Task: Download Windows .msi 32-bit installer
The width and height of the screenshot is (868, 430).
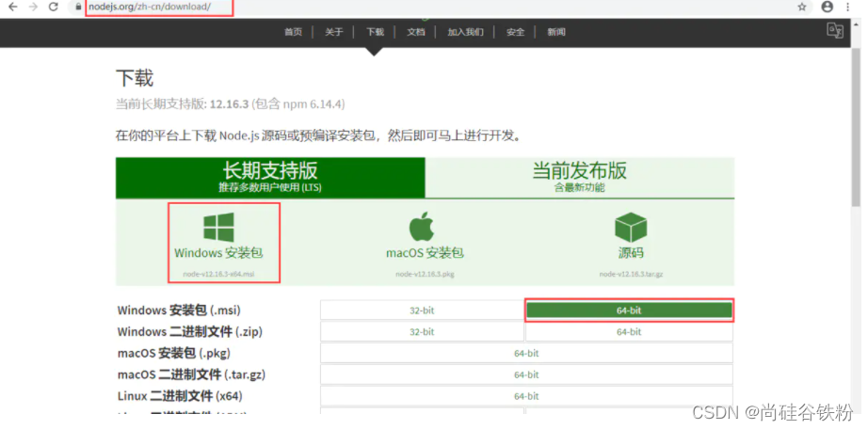Action: [x=422, y=311]
